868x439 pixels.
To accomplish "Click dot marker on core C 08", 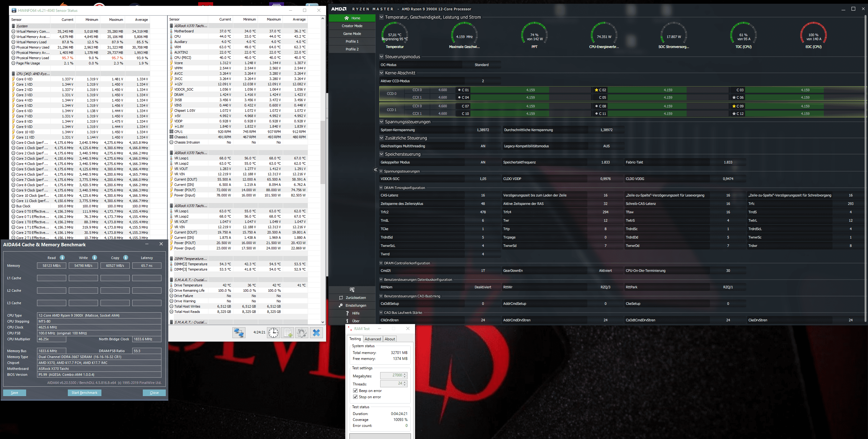I will (597, 106).
